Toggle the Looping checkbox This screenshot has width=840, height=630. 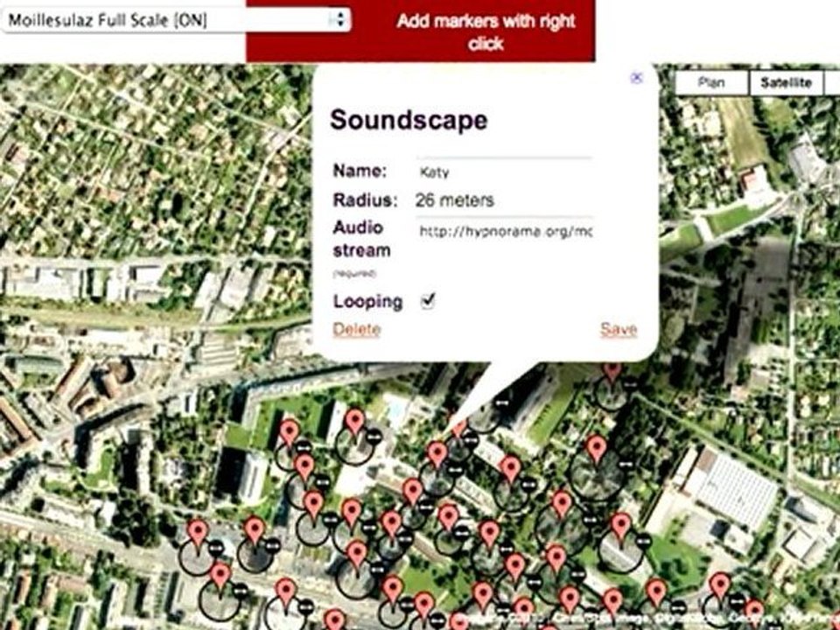(428, 301)
